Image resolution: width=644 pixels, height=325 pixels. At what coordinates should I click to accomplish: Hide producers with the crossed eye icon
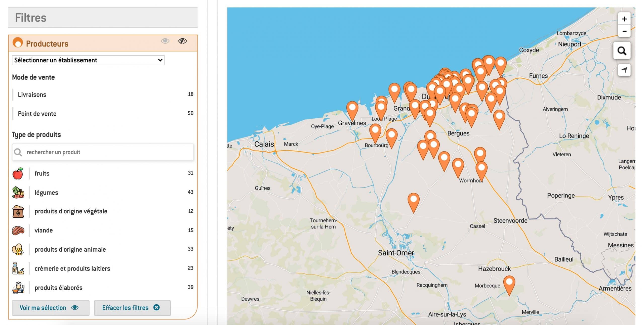click(182, 41)
